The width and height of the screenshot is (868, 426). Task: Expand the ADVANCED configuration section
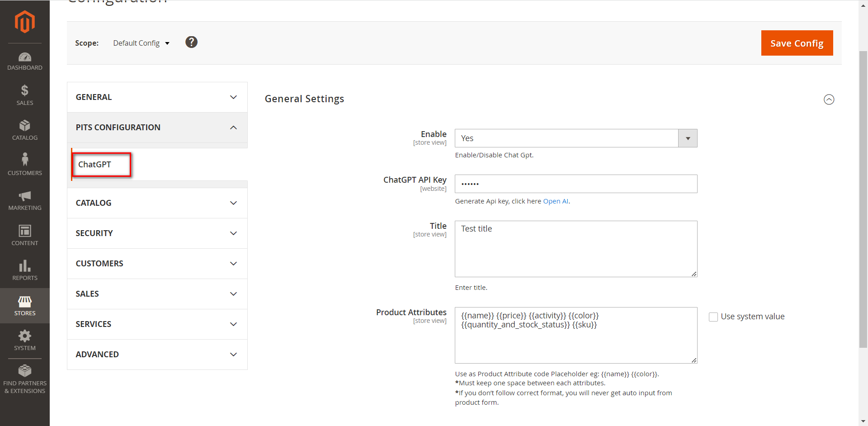(157, 355)
